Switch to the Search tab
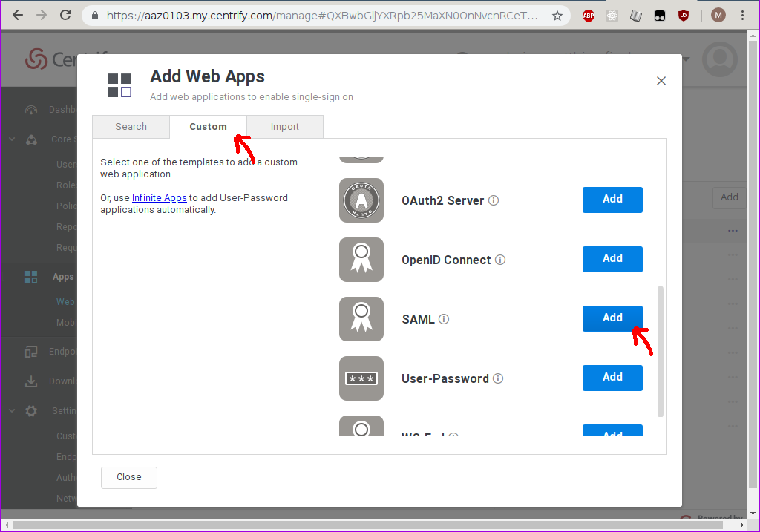760x532 pixels. tap(131, 127)
